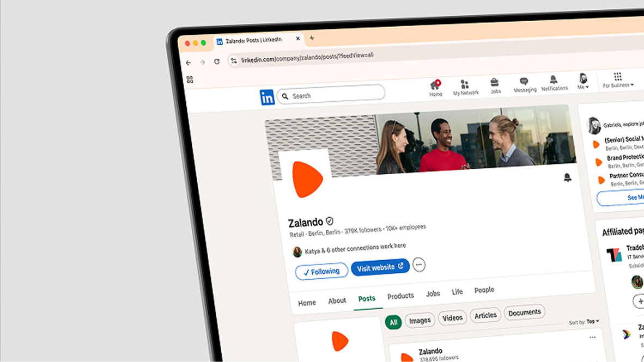
Task: Click the browser back arrow
Action: coord(189,63)
